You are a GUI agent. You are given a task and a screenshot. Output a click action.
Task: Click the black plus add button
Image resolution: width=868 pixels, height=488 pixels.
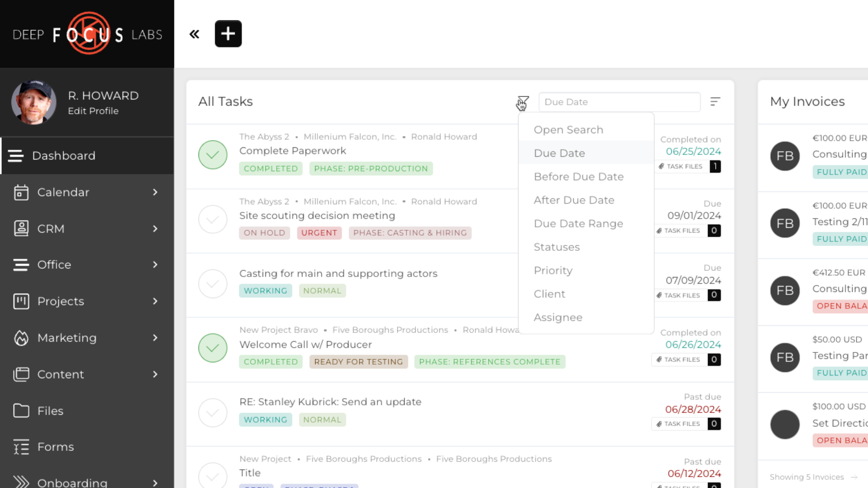[228, 34]
